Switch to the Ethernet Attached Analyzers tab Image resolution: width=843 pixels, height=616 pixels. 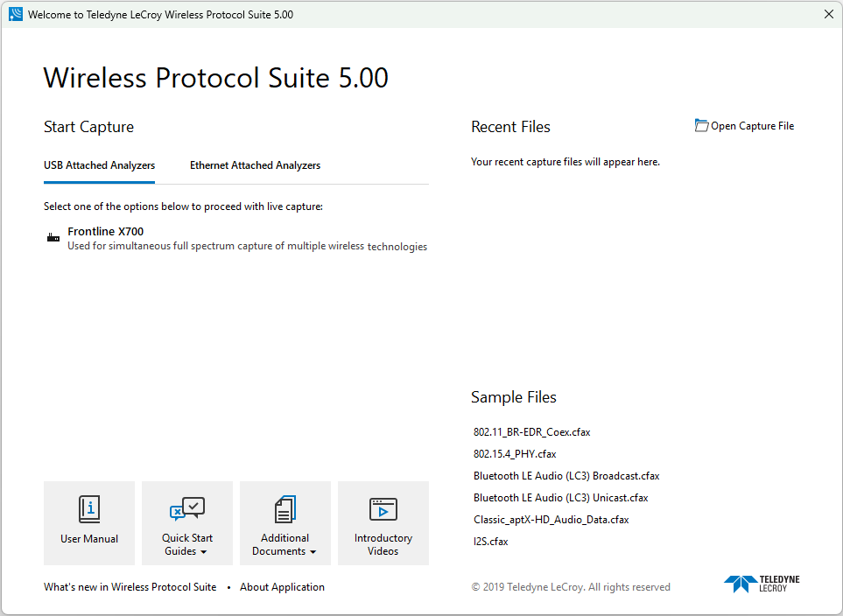coord(255,165)
